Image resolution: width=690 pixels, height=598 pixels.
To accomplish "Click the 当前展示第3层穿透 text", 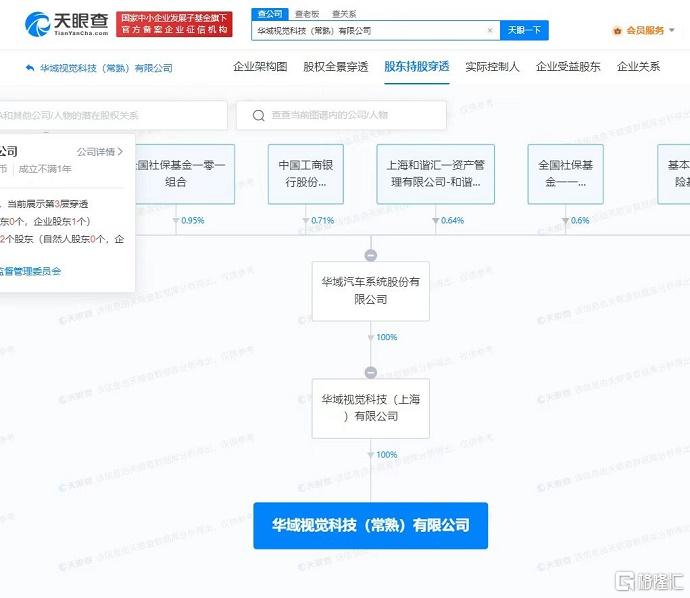I will click(48, 204).
